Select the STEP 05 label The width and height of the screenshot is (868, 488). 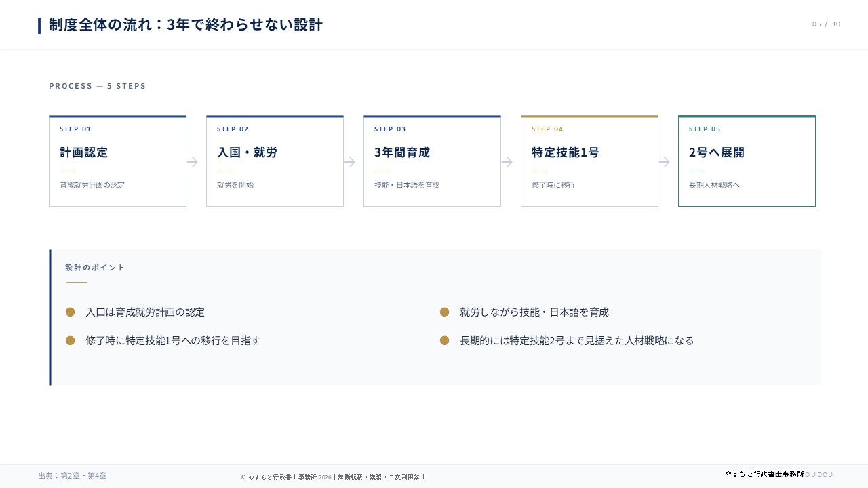tap(705, 129)
